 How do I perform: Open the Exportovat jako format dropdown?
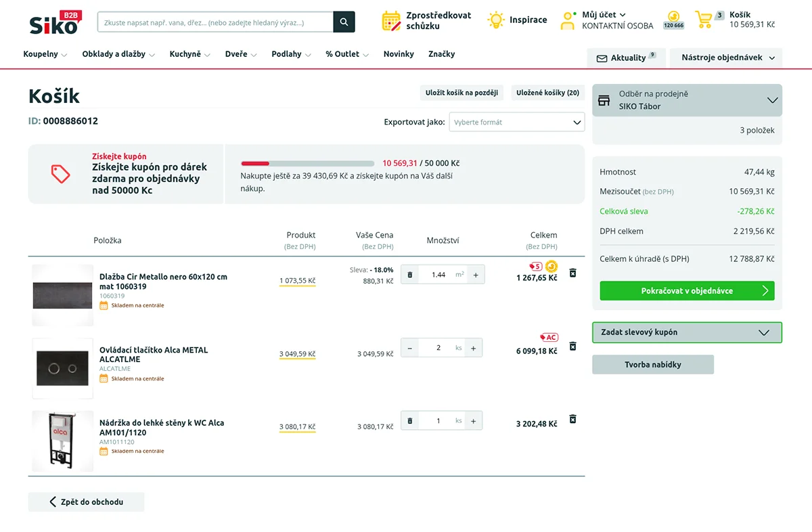click(x=517, y=123)
